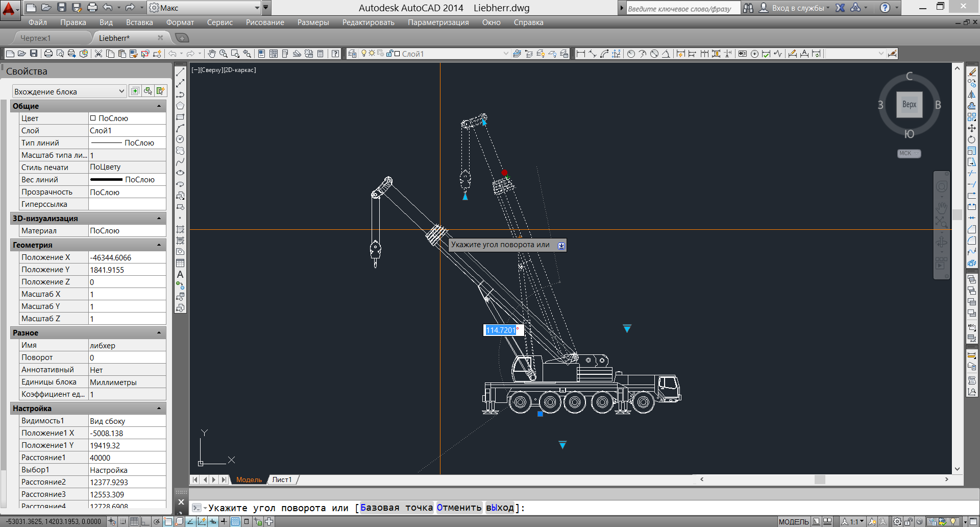The image size is (980, 527).
Task: Toggle Object Snap in status bar
Action: coord(168,521)
